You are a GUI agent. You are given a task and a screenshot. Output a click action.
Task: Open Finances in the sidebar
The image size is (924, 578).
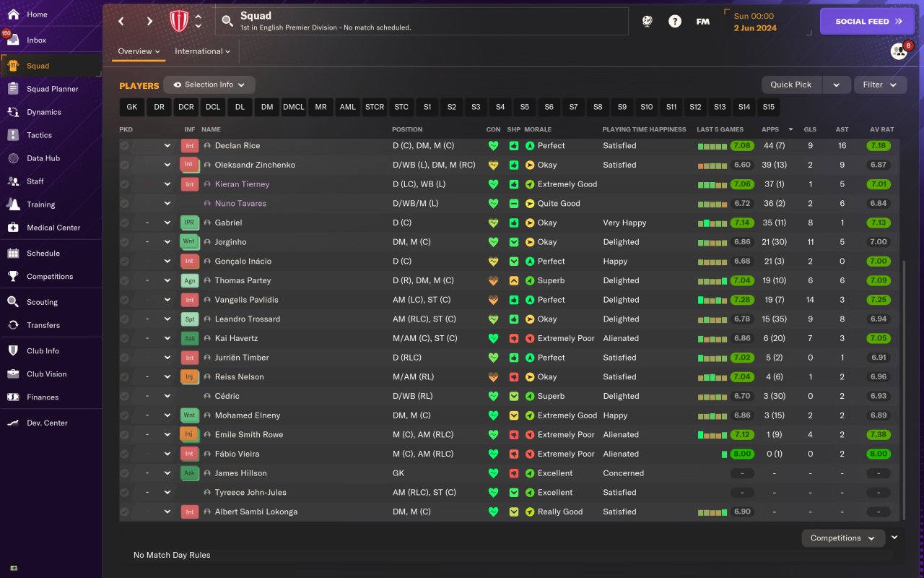(x=51, y=397)
